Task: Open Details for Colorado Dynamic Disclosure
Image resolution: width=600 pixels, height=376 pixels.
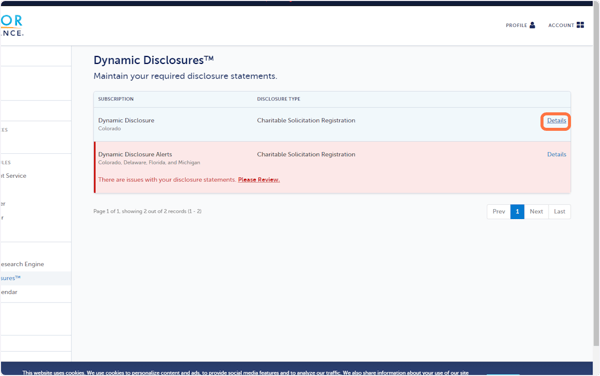Action: pyautogui.click(x=556, y=120)
